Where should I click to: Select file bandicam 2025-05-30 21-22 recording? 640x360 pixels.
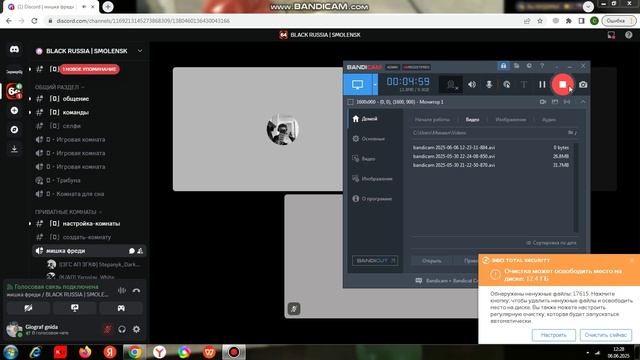coord(491,165)
